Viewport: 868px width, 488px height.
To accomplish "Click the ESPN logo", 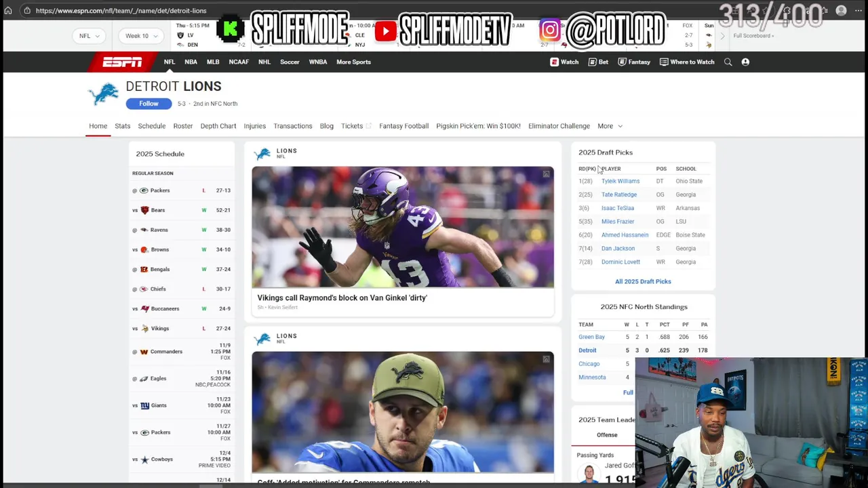I will pyautogui.click(x=122, y=62).
